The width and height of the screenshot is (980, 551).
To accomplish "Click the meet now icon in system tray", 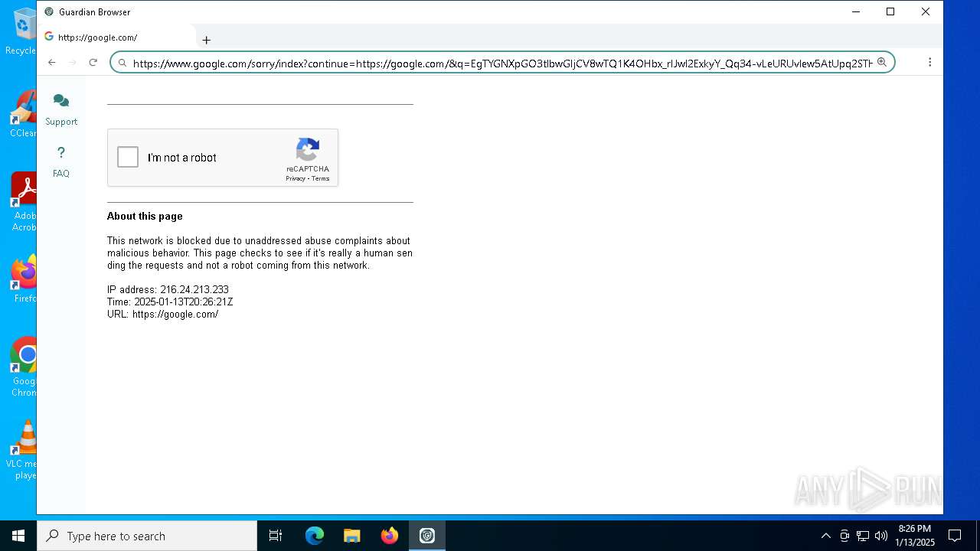I will tap(844, 536).
